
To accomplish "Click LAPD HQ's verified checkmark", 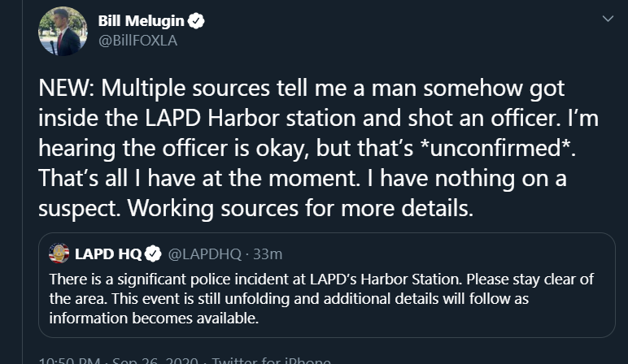I will 153,253.
